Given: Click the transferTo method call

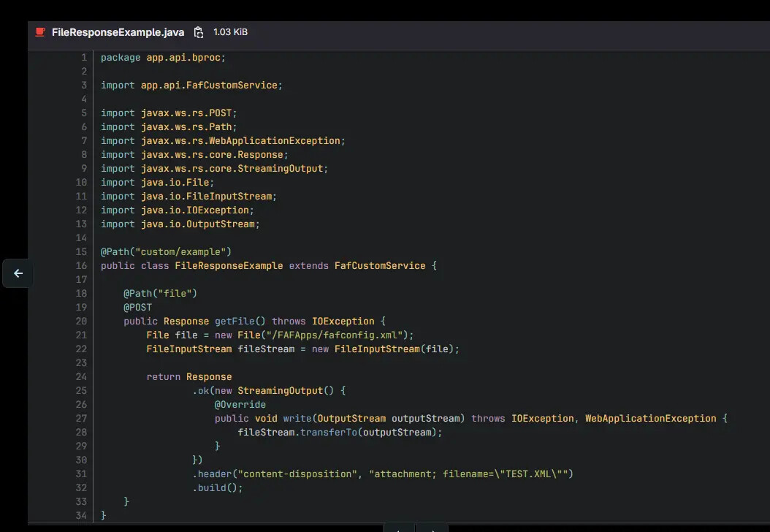Looking at the screenshot, I should 328,433.
